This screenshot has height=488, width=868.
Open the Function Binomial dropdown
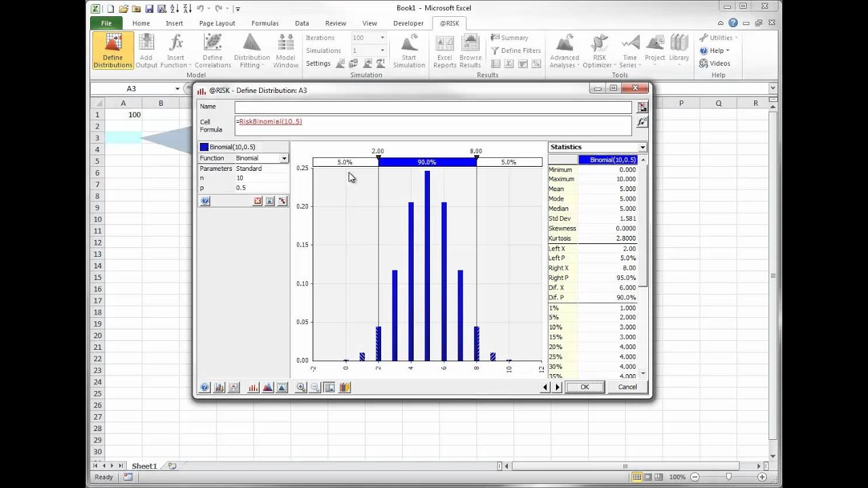283,158
